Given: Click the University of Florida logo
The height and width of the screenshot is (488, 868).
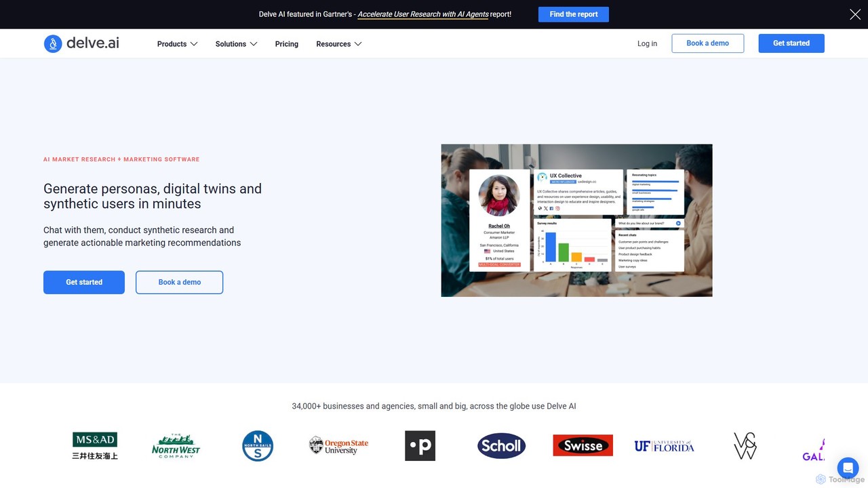Looking at the screenshot, I should tap(664, 446).
